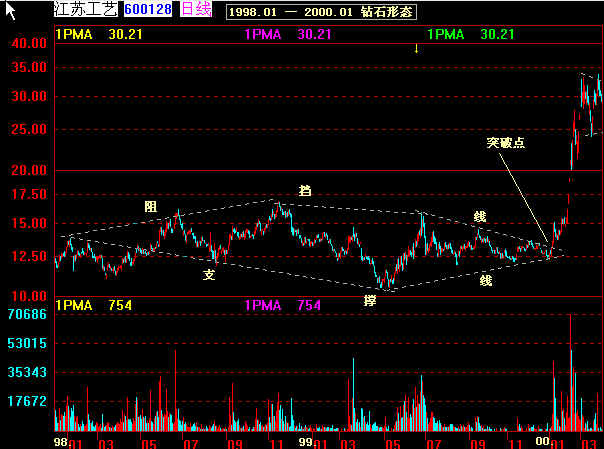
Task: Click the 53015 volume axis label
Action: tap(27, 343)
